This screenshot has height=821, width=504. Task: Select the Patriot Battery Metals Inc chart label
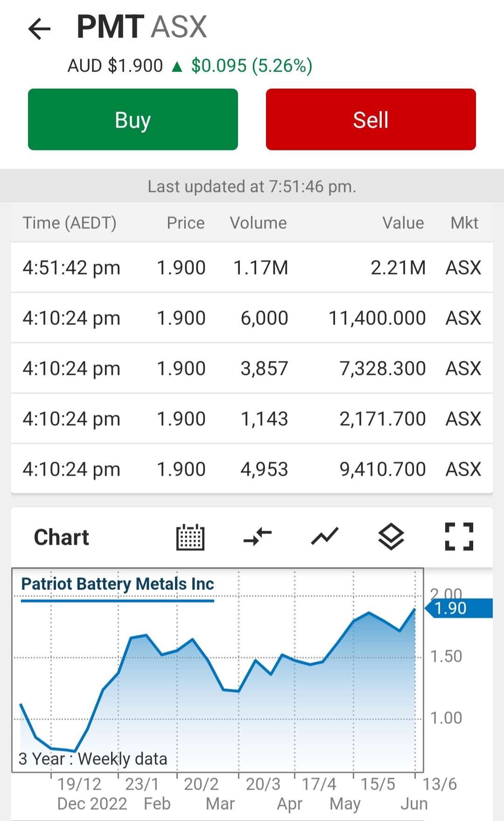point(118,584)
